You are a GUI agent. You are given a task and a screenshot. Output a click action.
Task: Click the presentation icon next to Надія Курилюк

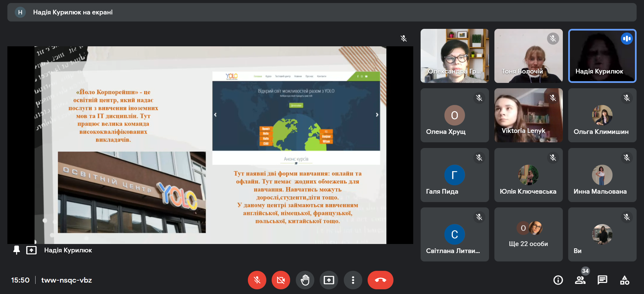32,250
